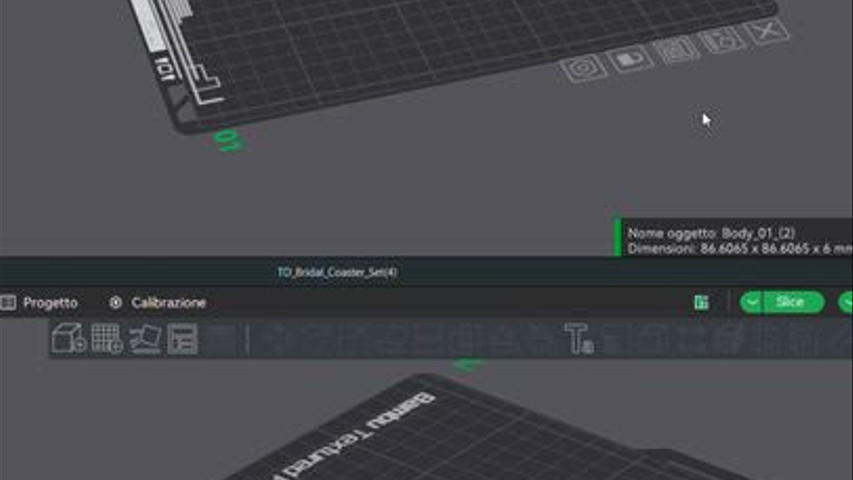Click the Arrange all objects toolbar icon
853x480 pixels.
[182, 339]
